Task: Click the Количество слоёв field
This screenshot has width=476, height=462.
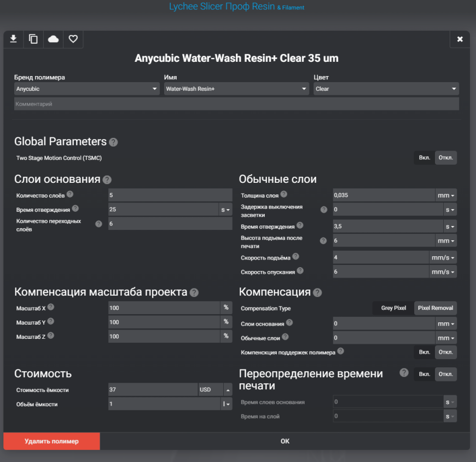Action: pos(170,195)
